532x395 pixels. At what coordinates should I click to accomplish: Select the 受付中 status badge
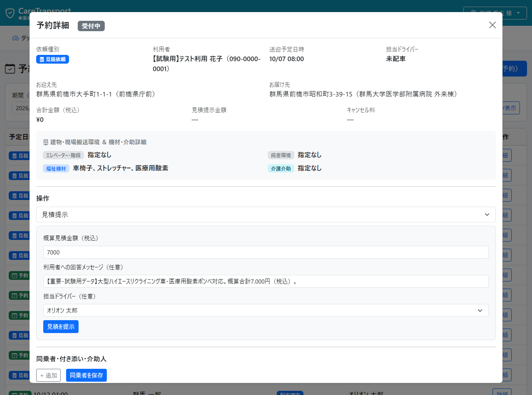pos(91,26)
